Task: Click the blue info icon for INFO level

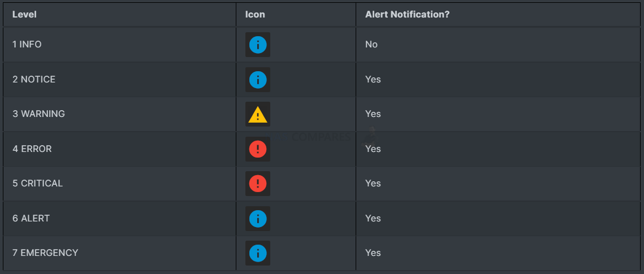Action: (257, 45)
